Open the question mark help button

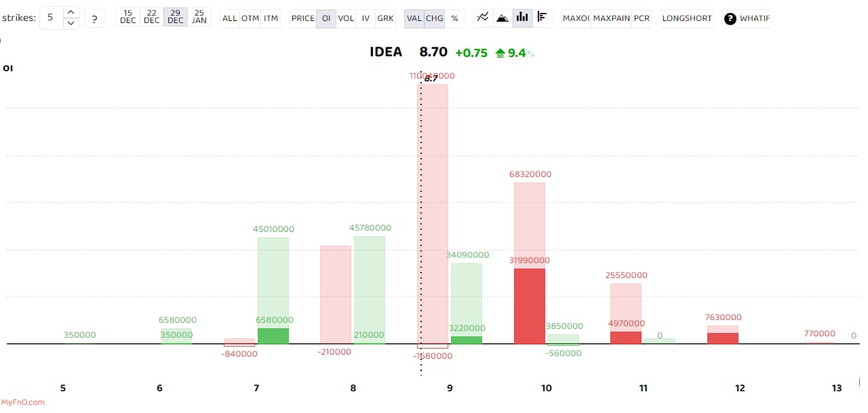click(94, 18)
